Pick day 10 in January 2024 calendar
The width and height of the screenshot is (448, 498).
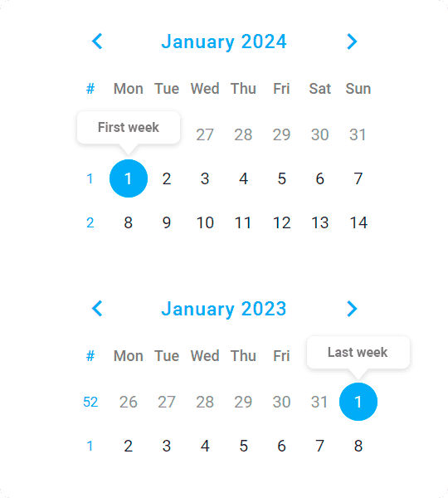click(x=205, y=222)
